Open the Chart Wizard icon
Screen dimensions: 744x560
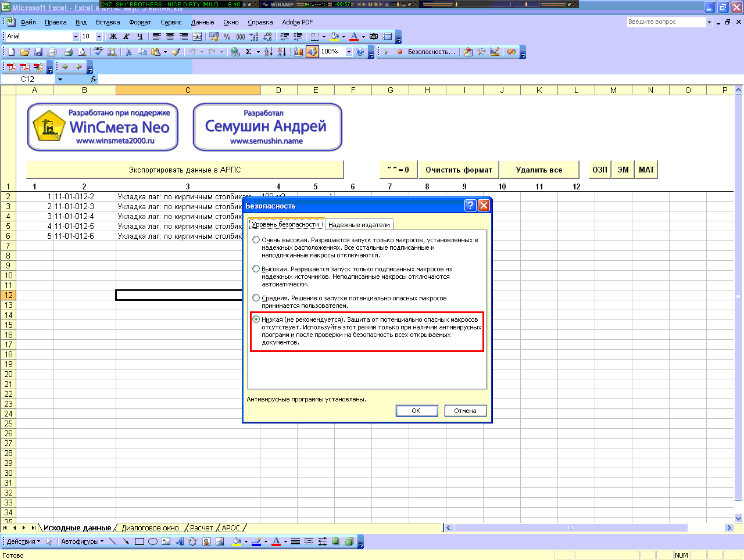coord(299,52)
